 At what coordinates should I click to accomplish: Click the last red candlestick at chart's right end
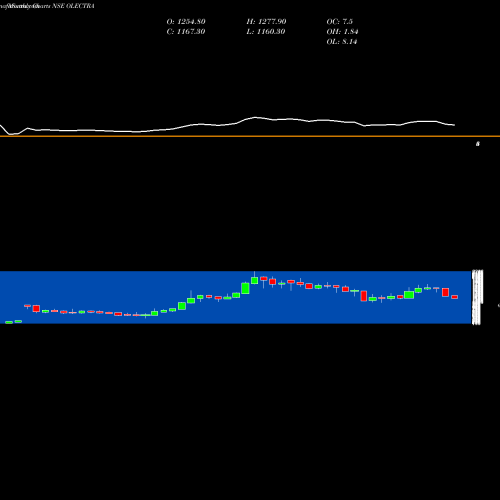[455, 297]
